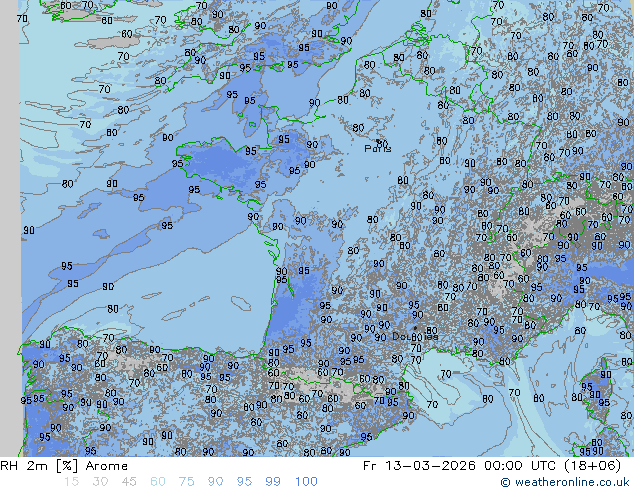Select the blue legend value 90
The height and width of the screenshot is (490, 634).
pyautogui.click(x=215, y=482)
